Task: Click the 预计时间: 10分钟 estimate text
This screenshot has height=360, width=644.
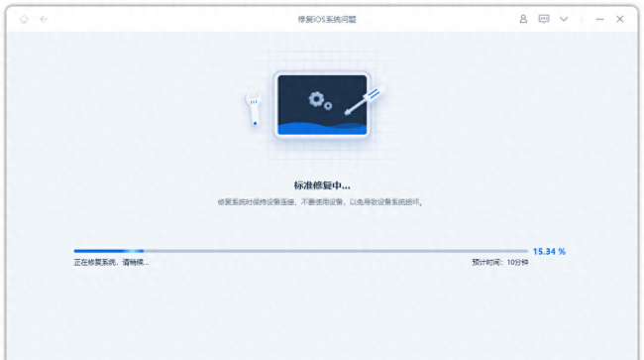Action: [x=499, y=262]
